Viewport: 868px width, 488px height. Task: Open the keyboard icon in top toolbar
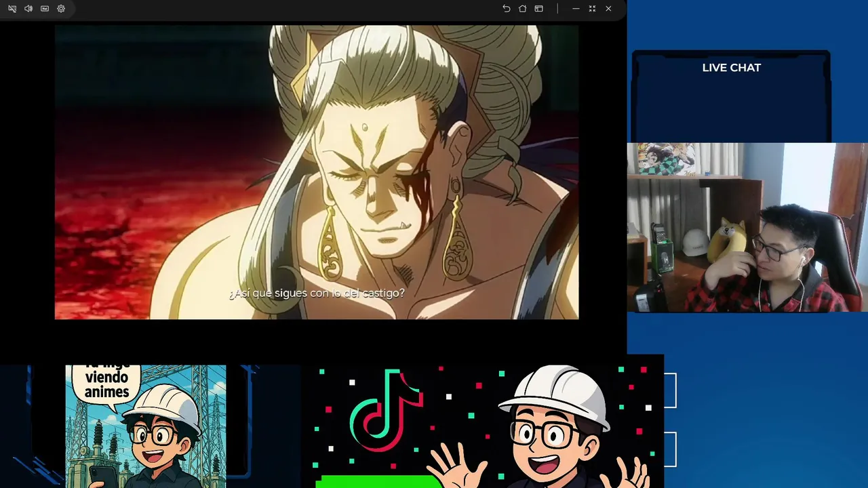point(45,9)
